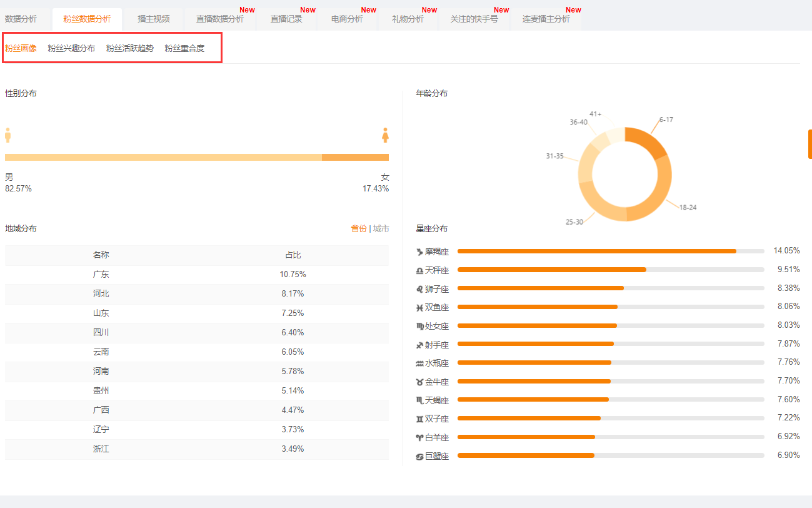The image size is (812, 508).
Task: Click the male gender icon
Action: tap(8, 135)
